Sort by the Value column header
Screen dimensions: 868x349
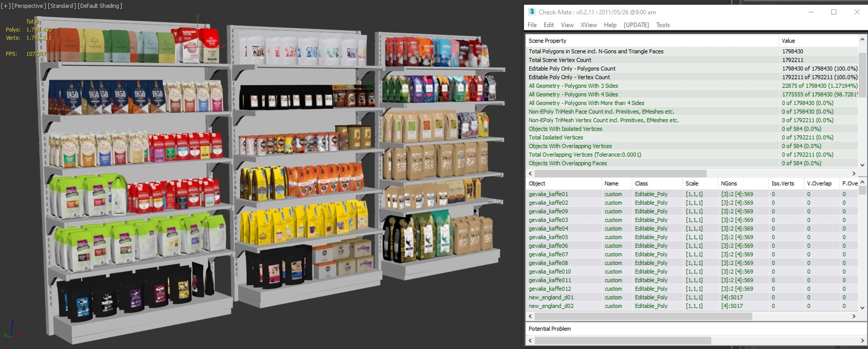pyautogui.click(x=818, y=41)
